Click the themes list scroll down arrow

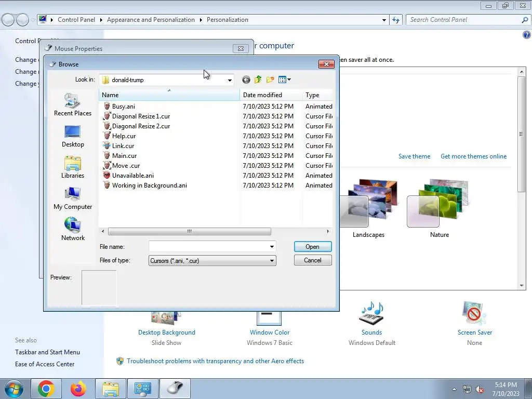click(522, 286)
